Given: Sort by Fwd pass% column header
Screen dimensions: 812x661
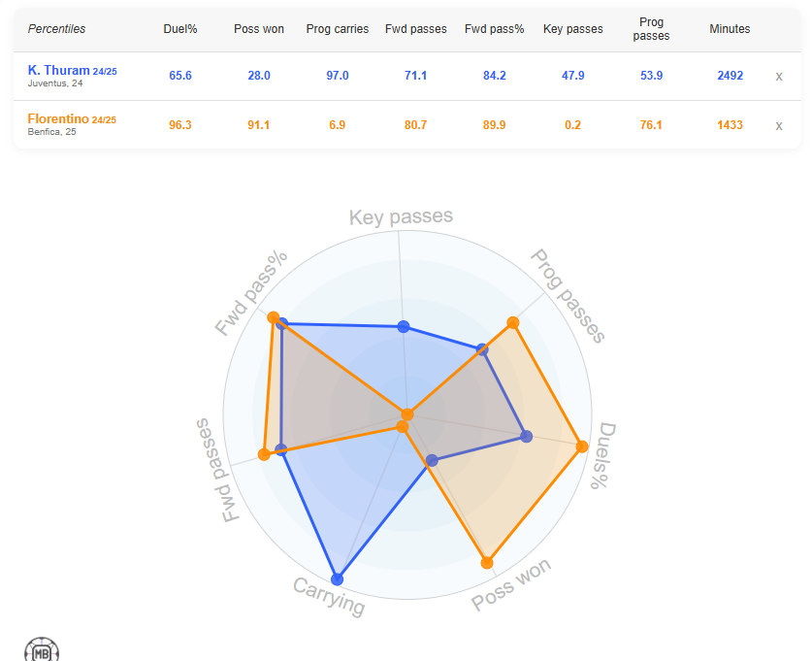Looking at the screenshot, I should coord(494,29).
